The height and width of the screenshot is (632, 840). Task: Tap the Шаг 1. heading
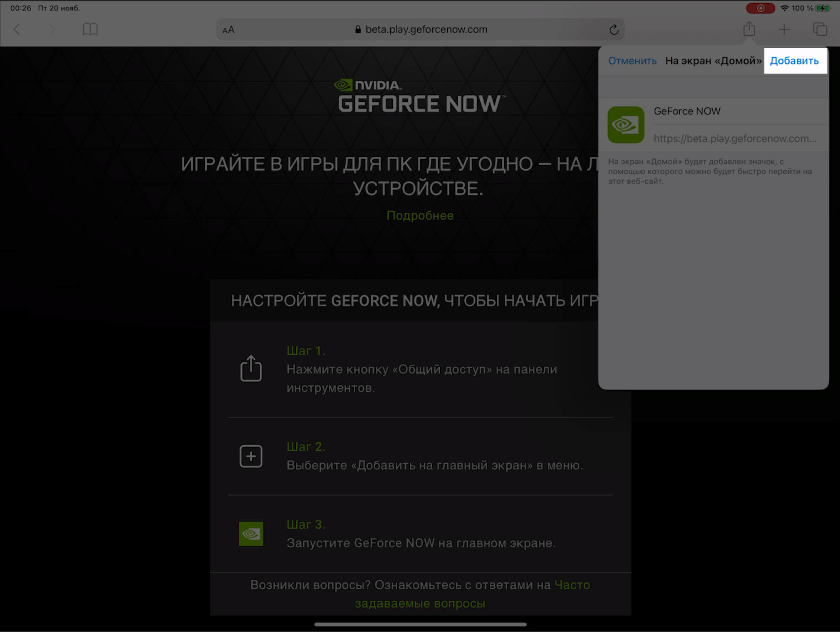click(x=306, y=351)
